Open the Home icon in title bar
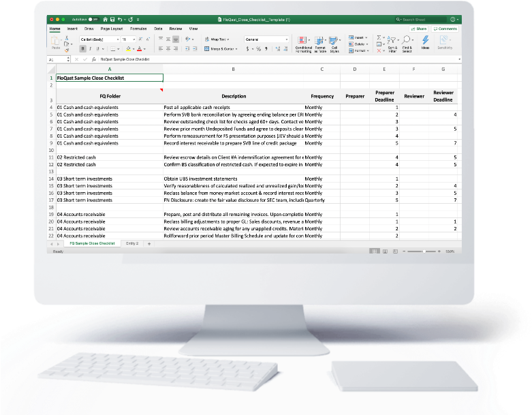The height and width of the screenshot is (415, 532). [105, 19]
